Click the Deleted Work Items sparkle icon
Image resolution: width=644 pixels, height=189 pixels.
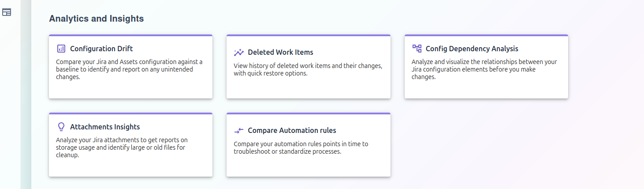239,52
